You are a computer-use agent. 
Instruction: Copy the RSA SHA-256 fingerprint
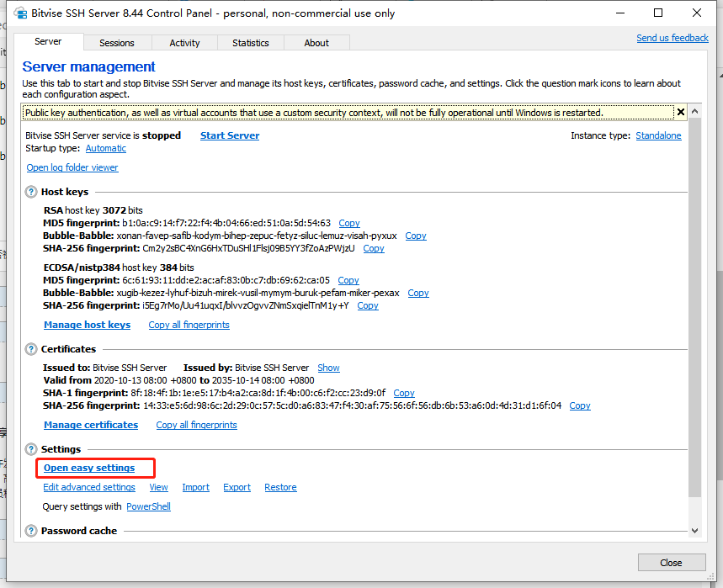coord(374,248)
